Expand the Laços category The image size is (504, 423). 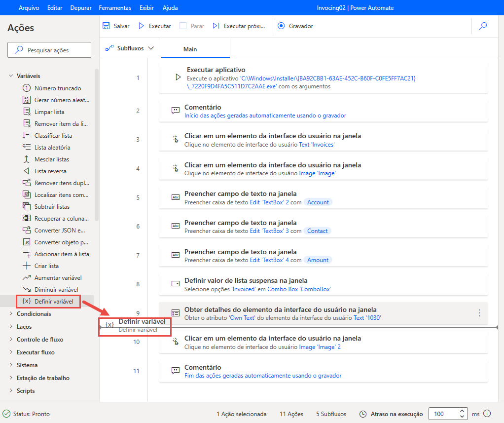pyautogui.click(x=11, y=326)
